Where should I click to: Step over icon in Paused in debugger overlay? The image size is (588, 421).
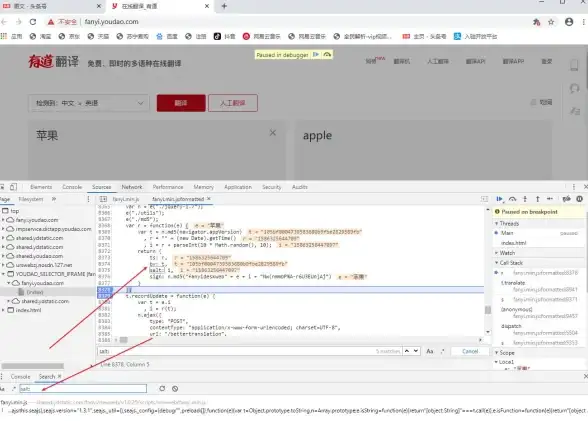[x=327, y=55]
